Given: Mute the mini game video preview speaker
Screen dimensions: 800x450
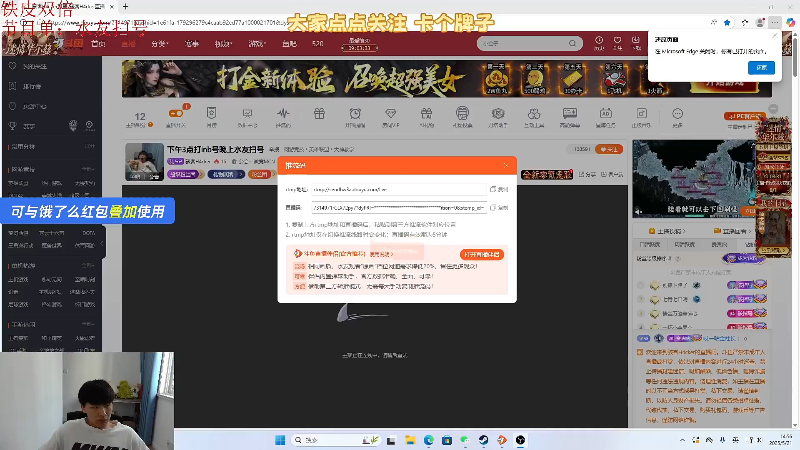Looking at the screenshot, I should coord(638,211).
